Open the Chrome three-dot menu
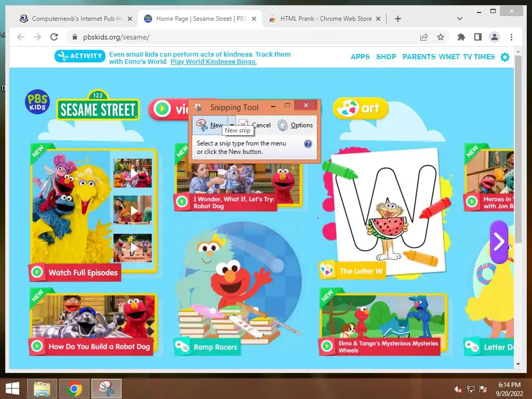 [511, 37]
